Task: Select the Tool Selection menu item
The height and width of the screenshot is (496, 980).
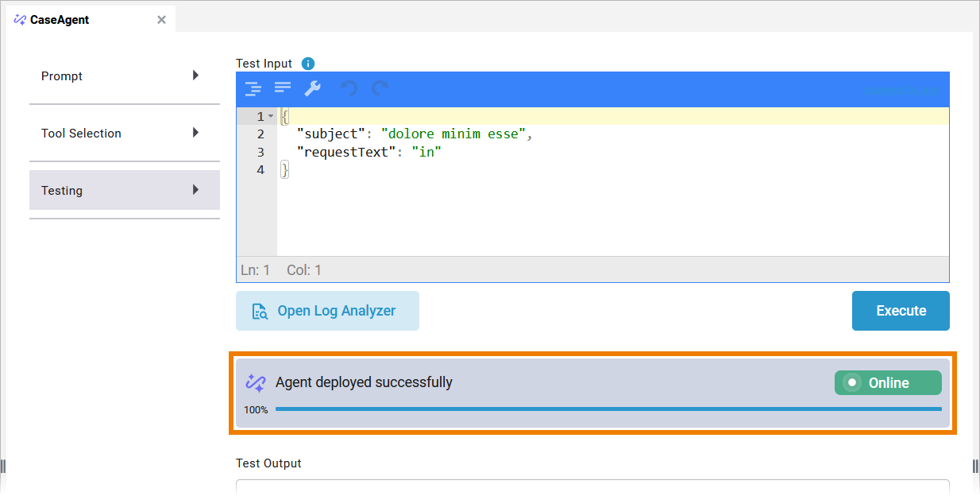Action: 81,134
